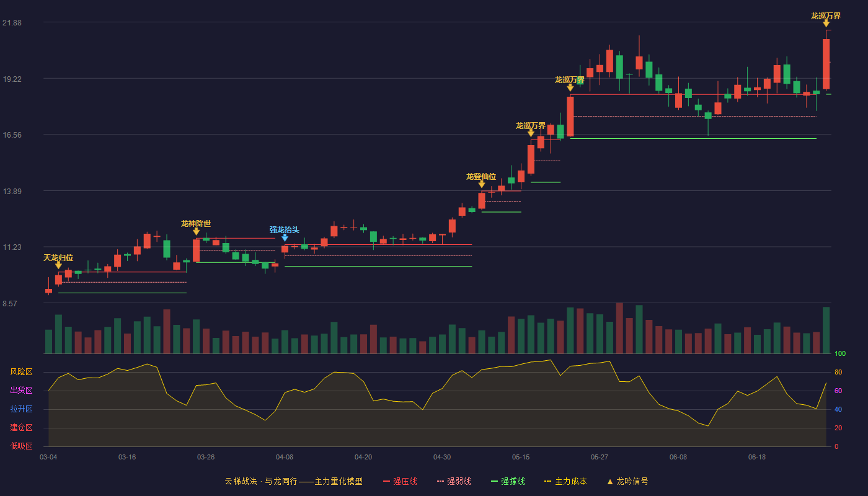Click the 19.22 price axis label
This screenshot has height=496, width=868.
coord(12,79)
